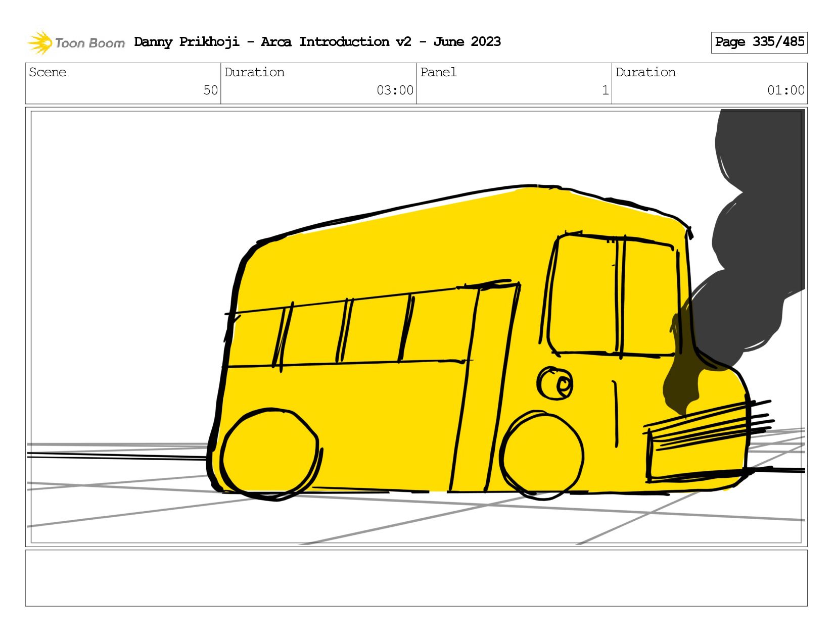Select the scene number '50'
The height and width of the screenshot is (644, 834).
click(210, 90)
